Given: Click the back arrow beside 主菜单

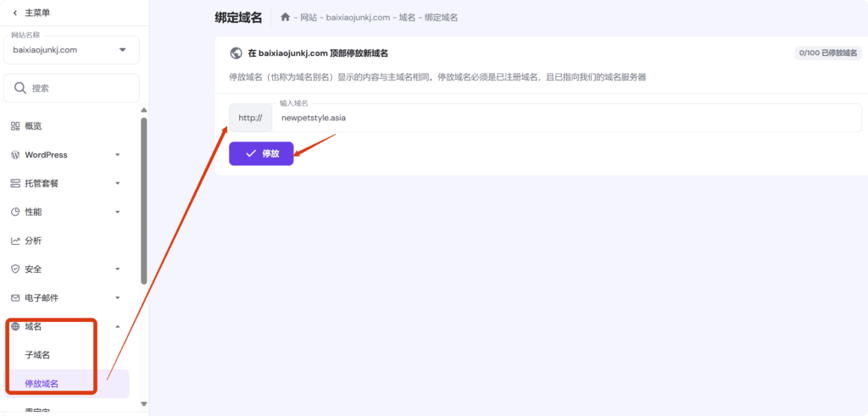Looking at the screenshot, I should 14,13.
